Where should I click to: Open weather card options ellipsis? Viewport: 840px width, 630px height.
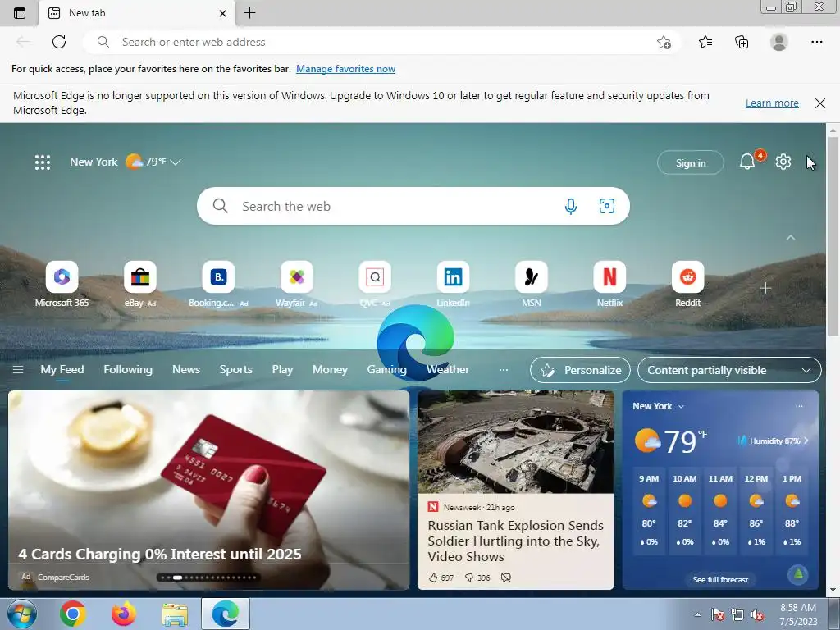tap(799, 406)
